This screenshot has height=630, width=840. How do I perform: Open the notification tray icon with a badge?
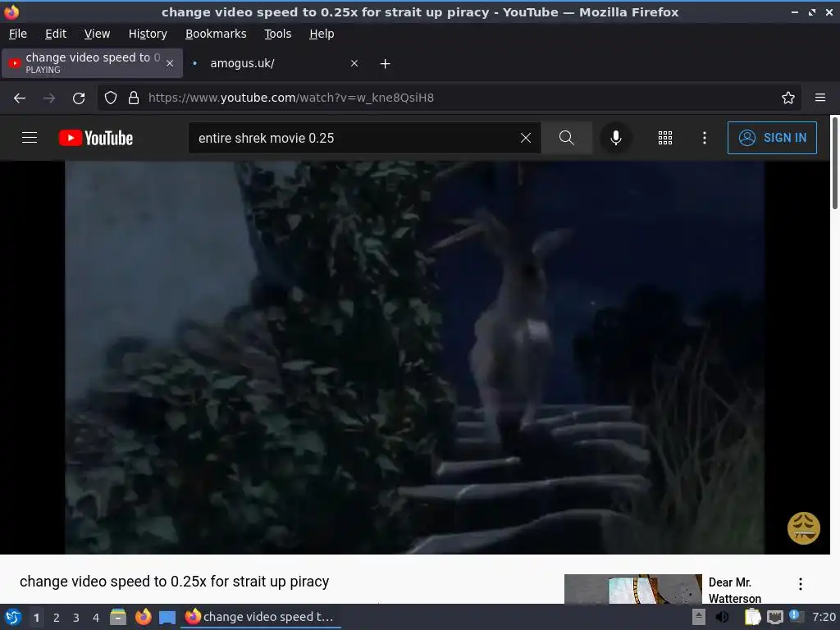(x=796, y=617)
